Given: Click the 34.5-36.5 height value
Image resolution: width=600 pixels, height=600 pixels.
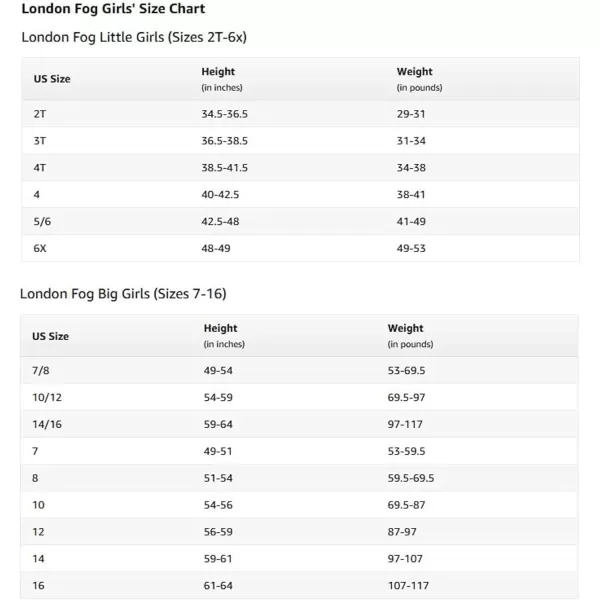Looking at the screenshot, I should tap(224, 114).
